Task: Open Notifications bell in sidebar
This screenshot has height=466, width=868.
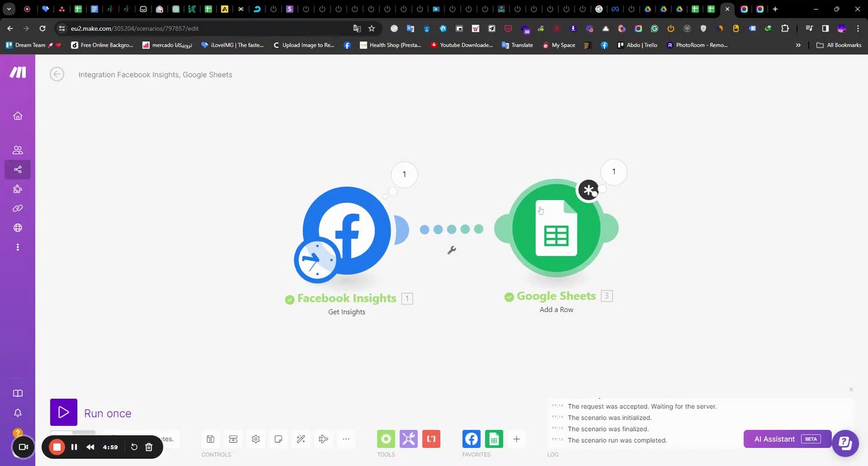Action: pyautogui.click(x=17, y=413)
